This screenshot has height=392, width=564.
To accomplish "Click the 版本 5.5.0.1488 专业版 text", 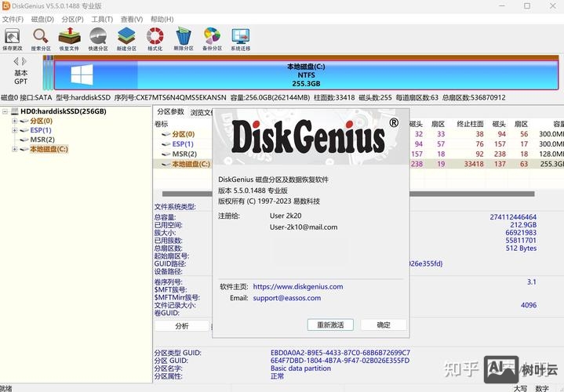I will pos(253,191).
